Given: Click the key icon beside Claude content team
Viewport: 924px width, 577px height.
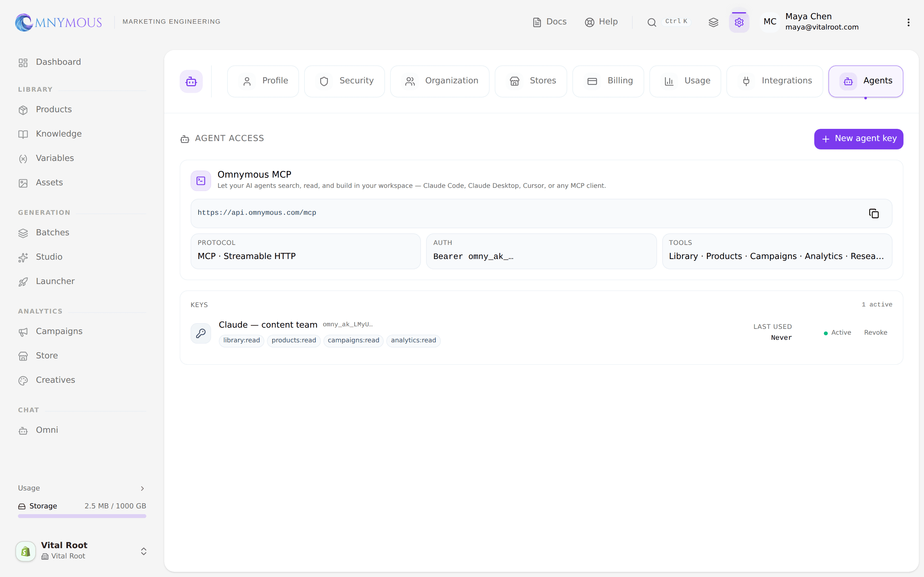Looking at the screenshot, I should point(201,333).
